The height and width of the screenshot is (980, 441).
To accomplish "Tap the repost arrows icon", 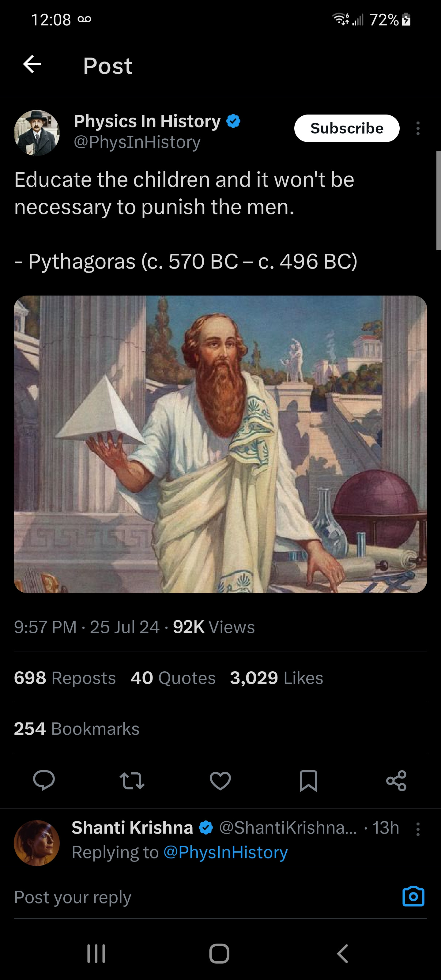I will pyautogui.click(x=132, y=780).
